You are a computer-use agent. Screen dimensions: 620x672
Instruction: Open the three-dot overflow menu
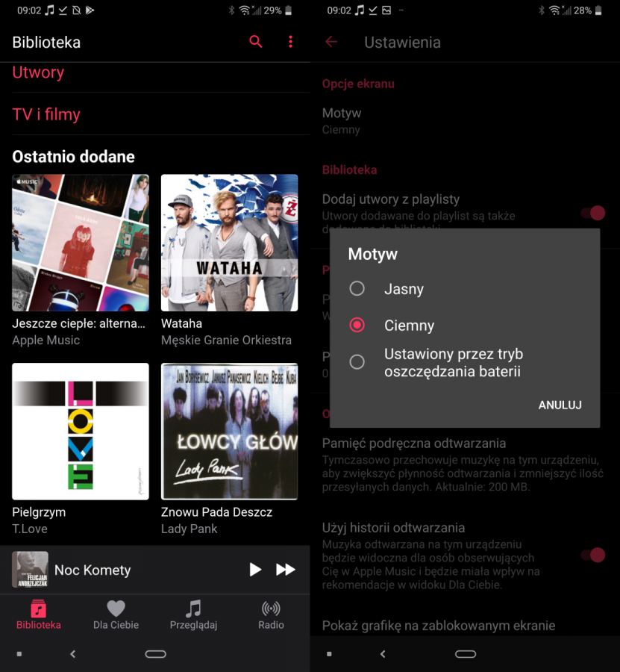[x=291, y=42]
